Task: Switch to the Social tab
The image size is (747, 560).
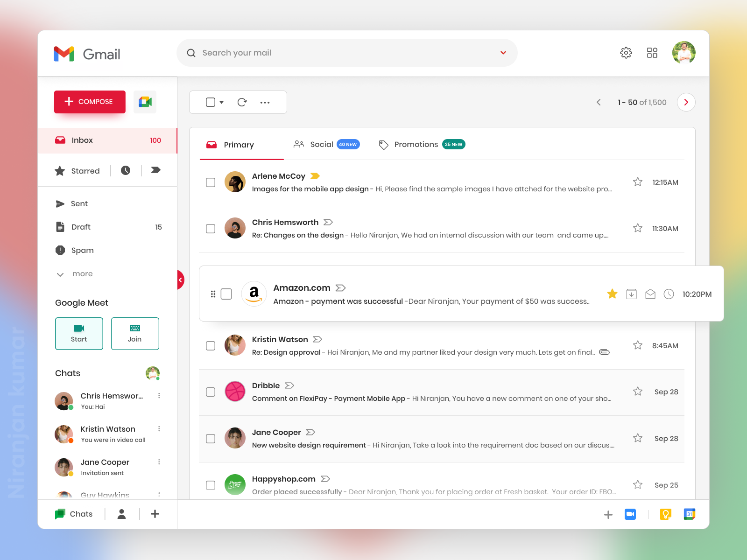Action: (326, 144)
